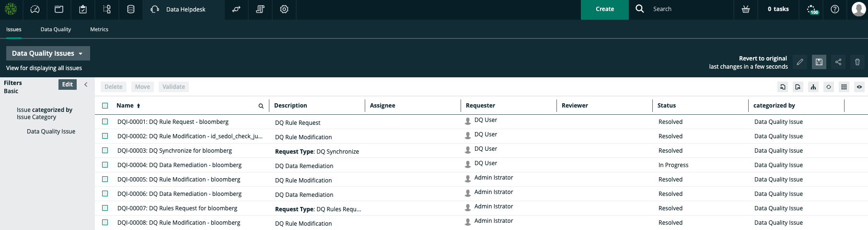This screenshot has width=868, height=230.
Task: Select the Data Quality Issue filter value
Action: tap(51, 132)
